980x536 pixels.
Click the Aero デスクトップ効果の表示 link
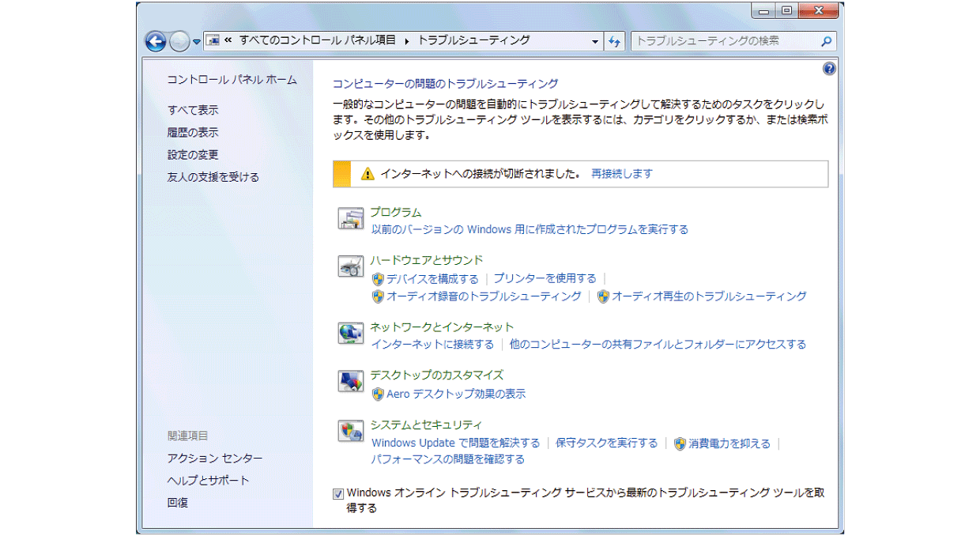tap(456, 394)
